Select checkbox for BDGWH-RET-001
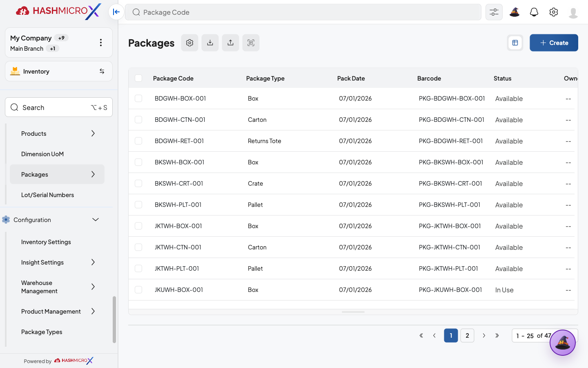This screenshot has height=368, width=588. 138,141
